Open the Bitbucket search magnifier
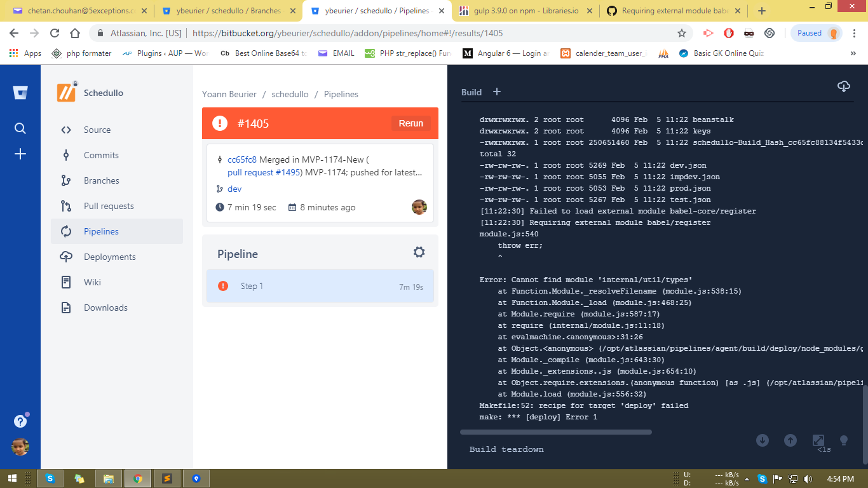 click(x=20, y=128)
